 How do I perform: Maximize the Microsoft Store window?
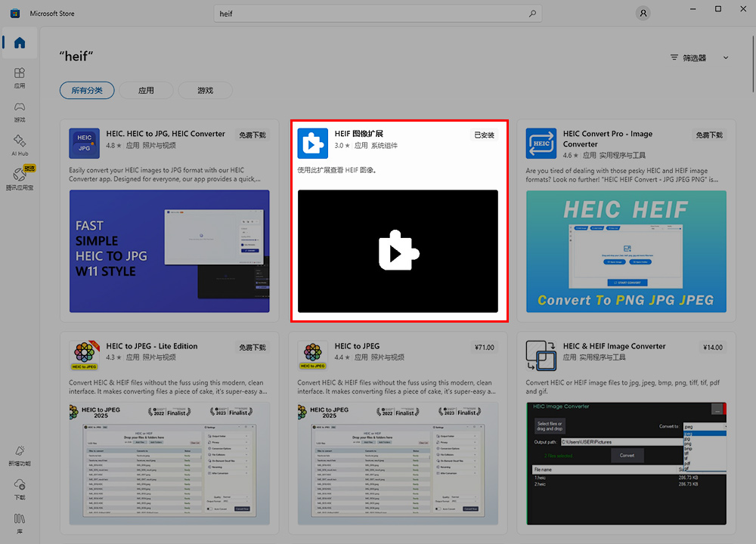tap(718, 9)
